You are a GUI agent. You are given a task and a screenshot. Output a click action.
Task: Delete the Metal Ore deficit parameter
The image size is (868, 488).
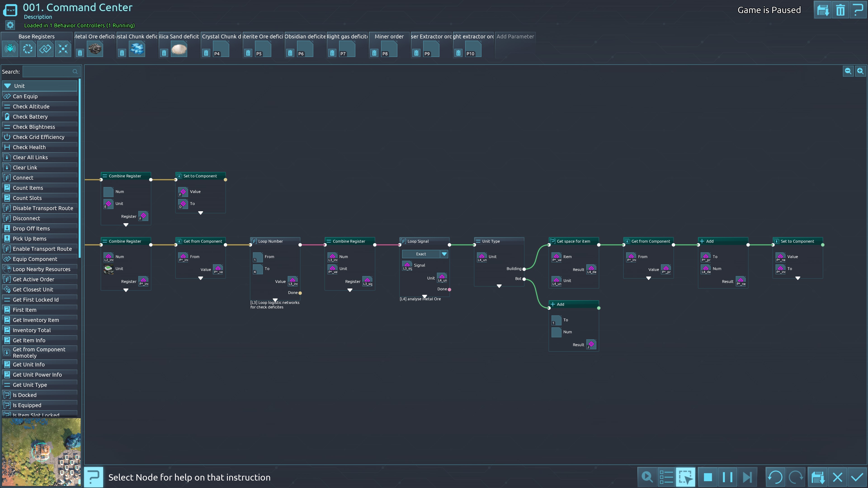point(80,53)
